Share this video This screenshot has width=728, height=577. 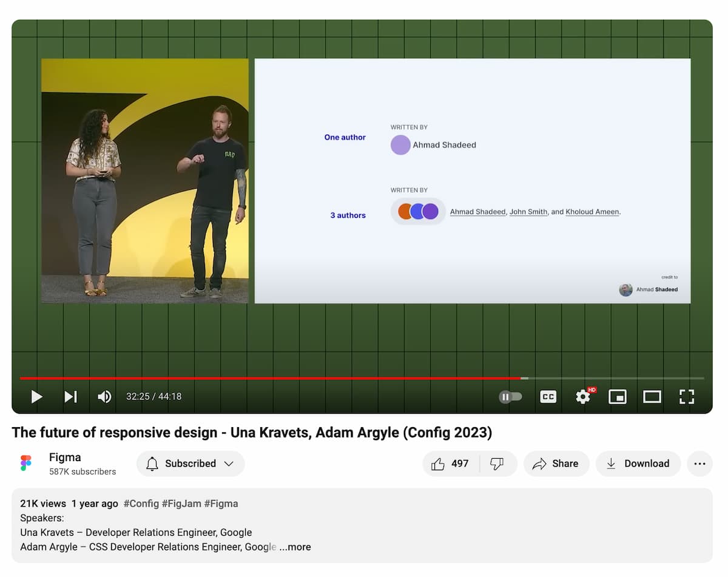click(556, 464)
